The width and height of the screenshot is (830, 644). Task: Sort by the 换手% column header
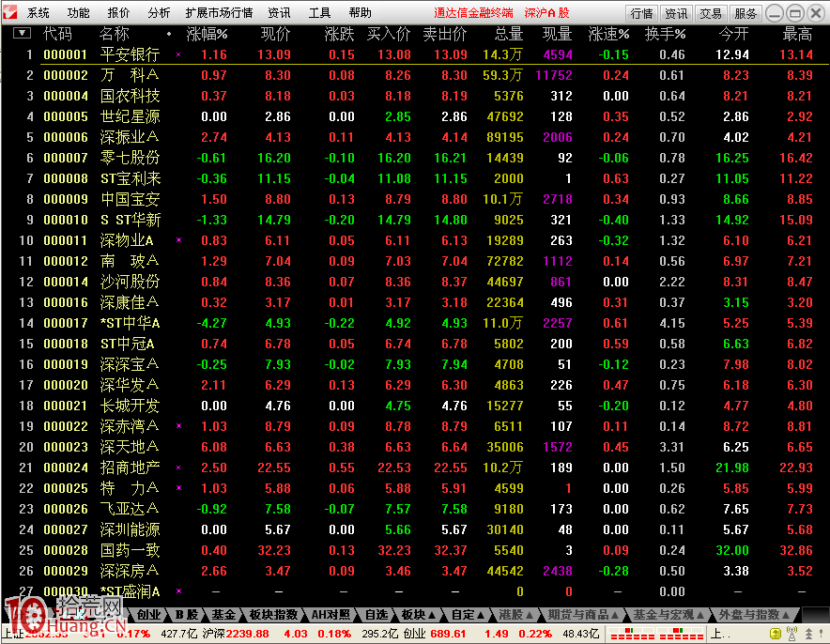click(666, 35)
